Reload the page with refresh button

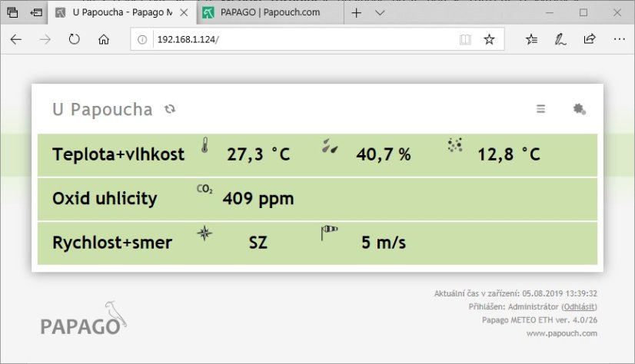point(74,39)
